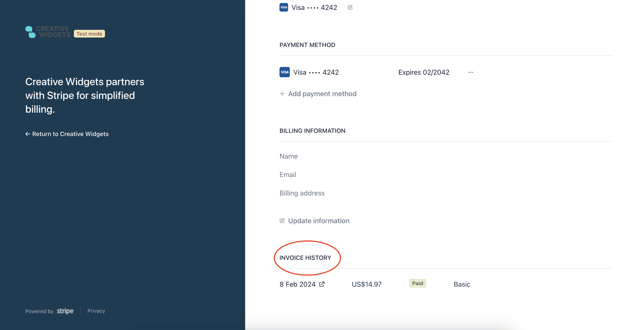Click the pencil icon next to Update information
644x330 pixels.
click(x=282, y=221)
